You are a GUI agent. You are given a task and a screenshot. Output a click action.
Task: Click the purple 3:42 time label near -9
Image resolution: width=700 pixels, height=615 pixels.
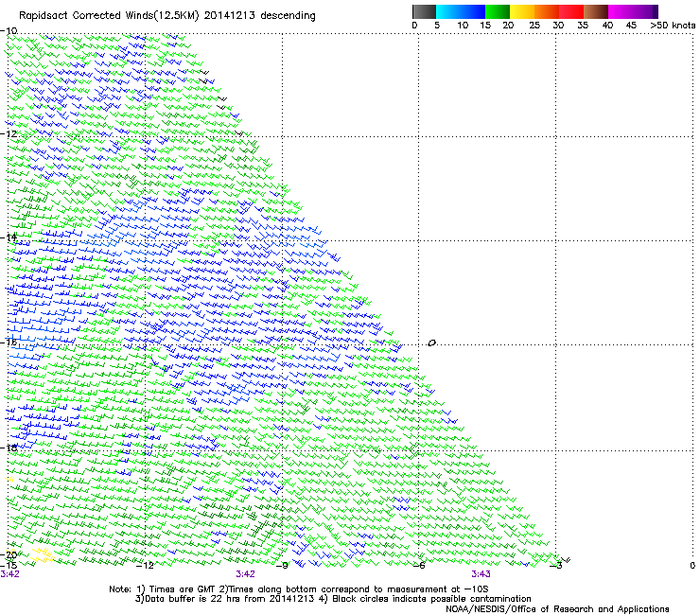(x=246, y=574)
